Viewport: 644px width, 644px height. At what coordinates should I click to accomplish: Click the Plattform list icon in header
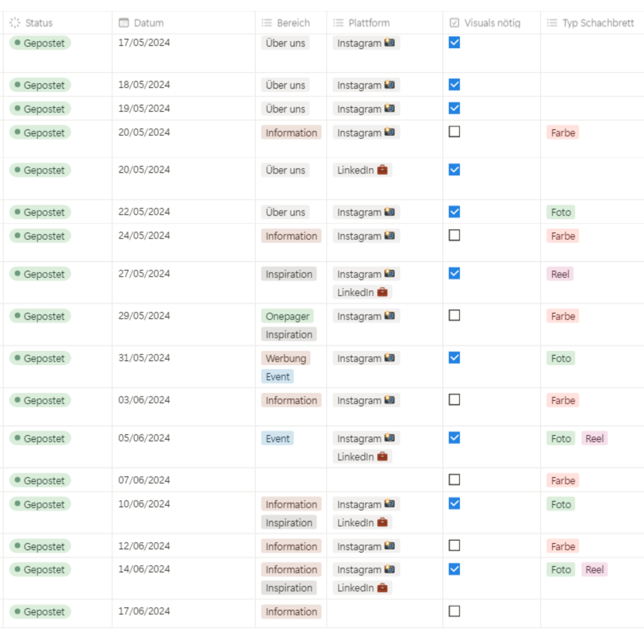tap(338, 23)
